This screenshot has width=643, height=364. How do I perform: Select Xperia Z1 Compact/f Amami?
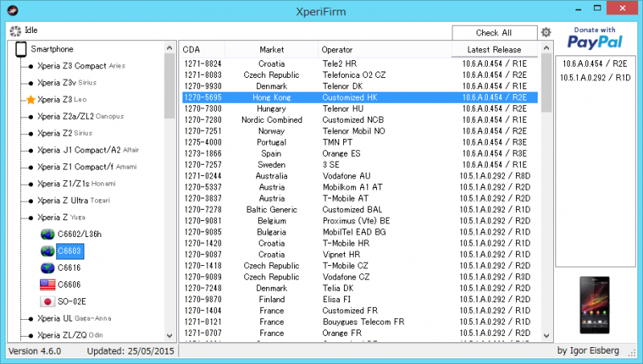87,167
